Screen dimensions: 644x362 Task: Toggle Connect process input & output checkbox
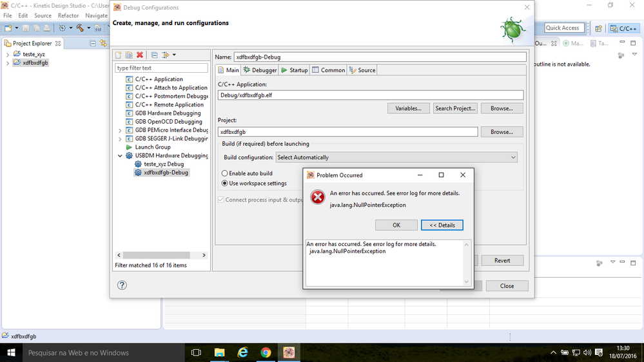(x=221, y=200)
